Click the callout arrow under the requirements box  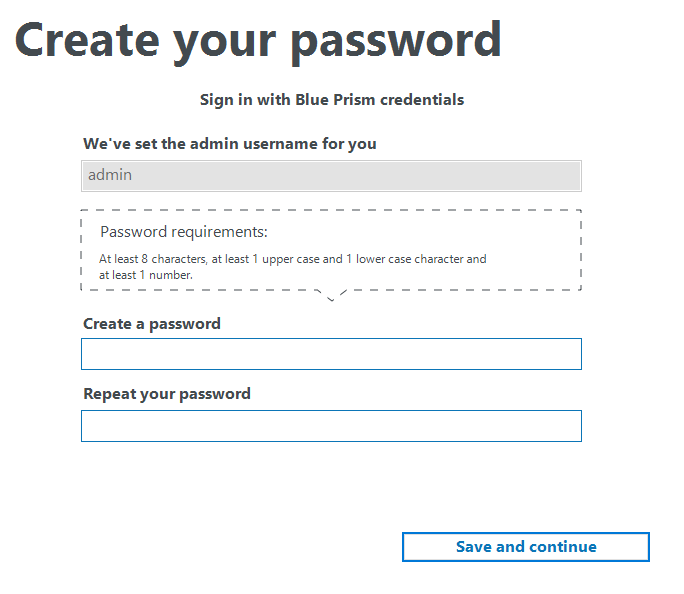pyautogui.click(x=331, y=295)
